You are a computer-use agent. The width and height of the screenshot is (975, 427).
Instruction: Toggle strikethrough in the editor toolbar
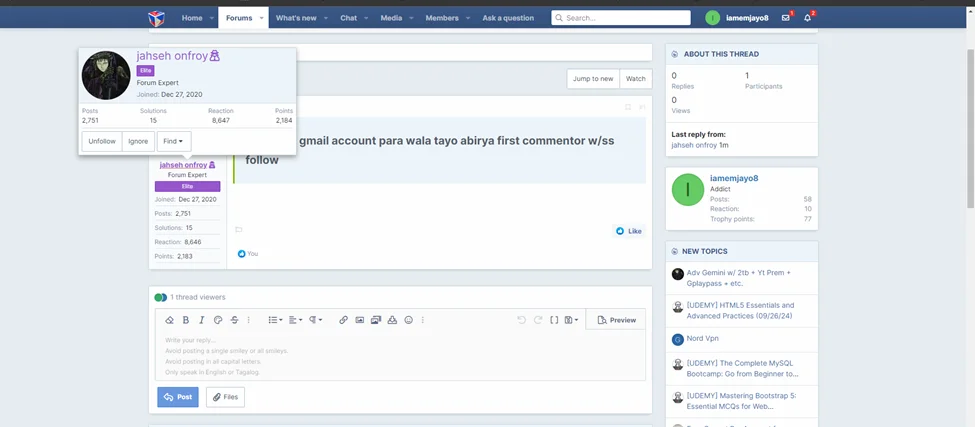(x=234, y=320)
